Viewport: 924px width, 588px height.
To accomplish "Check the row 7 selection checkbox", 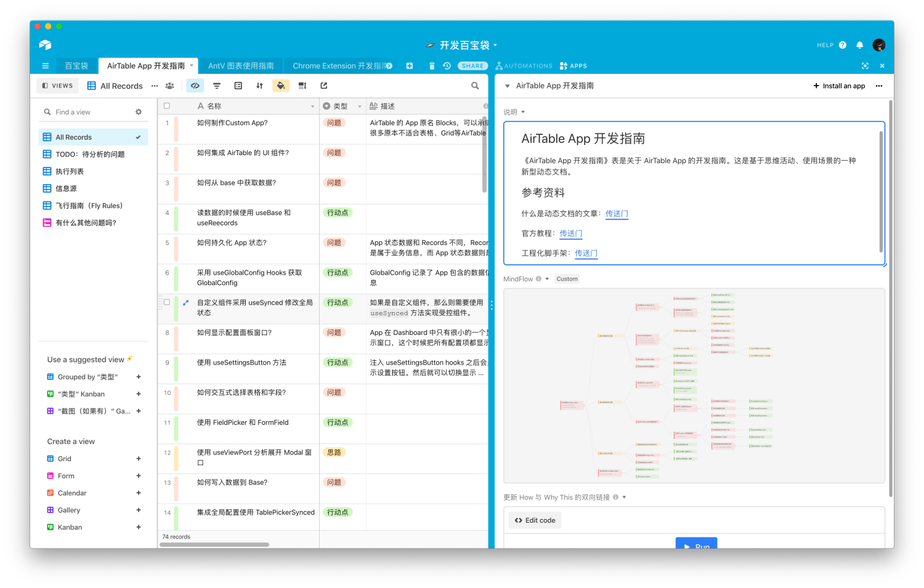I will pyautogui.click(x=167, y=302).
